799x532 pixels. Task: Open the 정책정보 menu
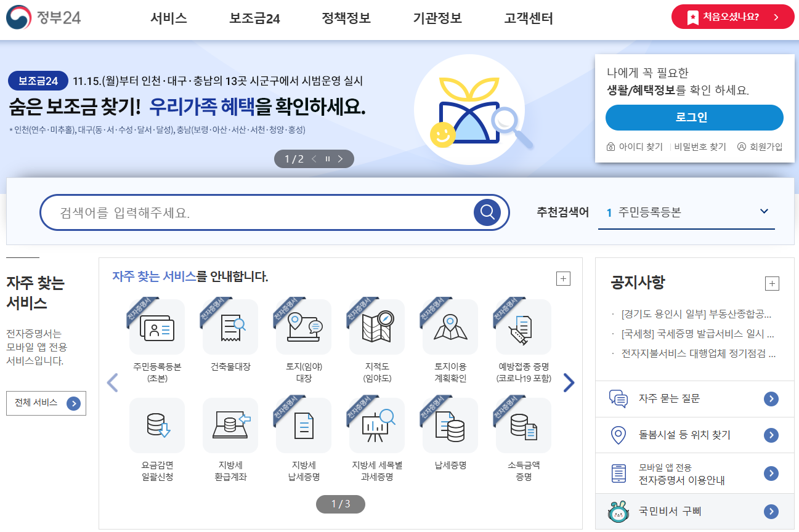346,18
